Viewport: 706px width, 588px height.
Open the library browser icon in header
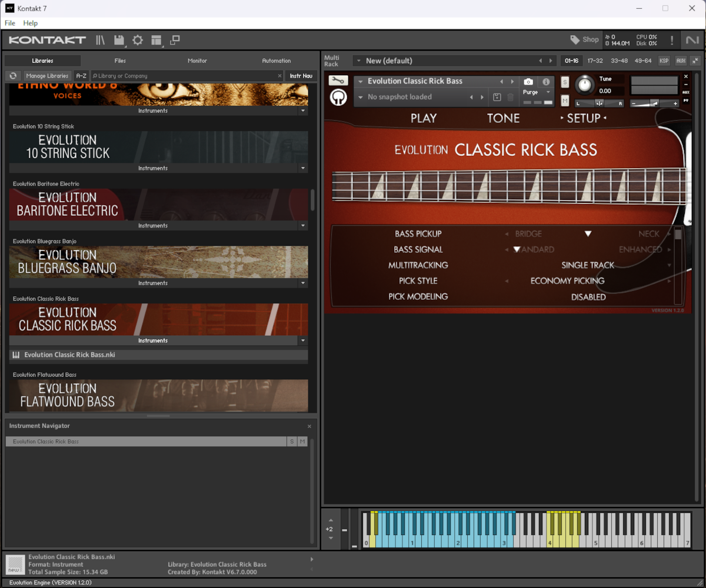101,40
